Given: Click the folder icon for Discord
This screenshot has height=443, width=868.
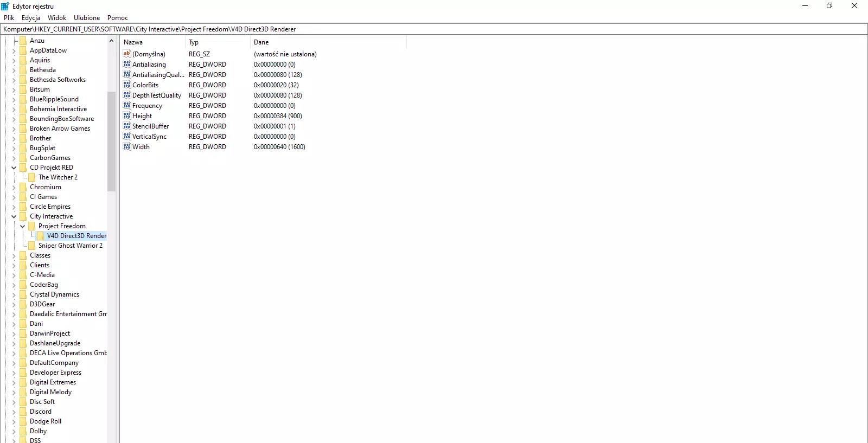Looking at the screenshot, I should coord(23,412).
